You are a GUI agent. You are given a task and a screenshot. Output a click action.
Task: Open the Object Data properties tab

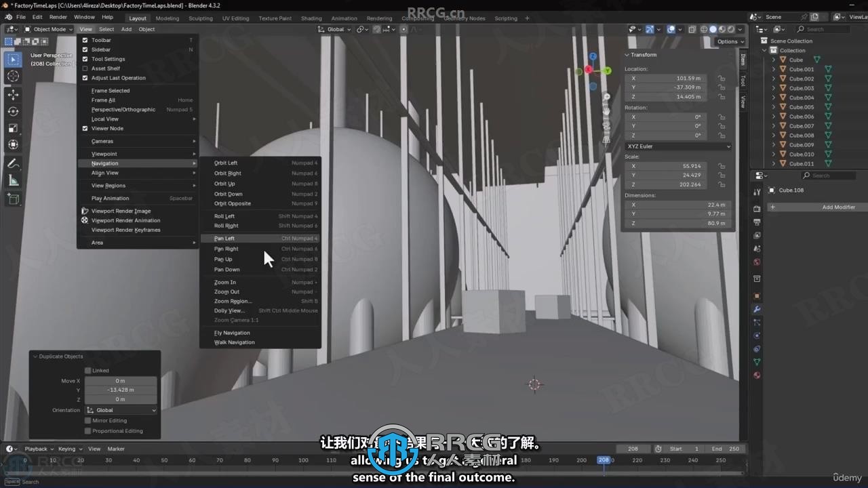tap(757, 362)
